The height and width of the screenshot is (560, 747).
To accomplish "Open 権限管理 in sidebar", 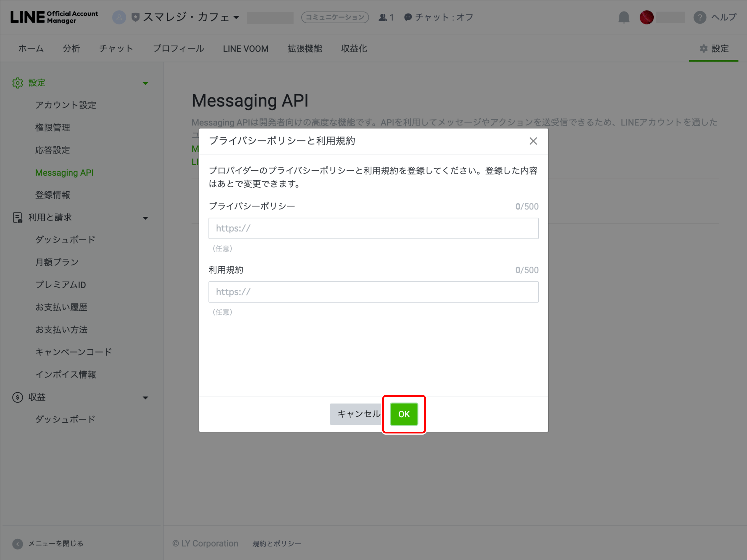I will tap(53, 127).
